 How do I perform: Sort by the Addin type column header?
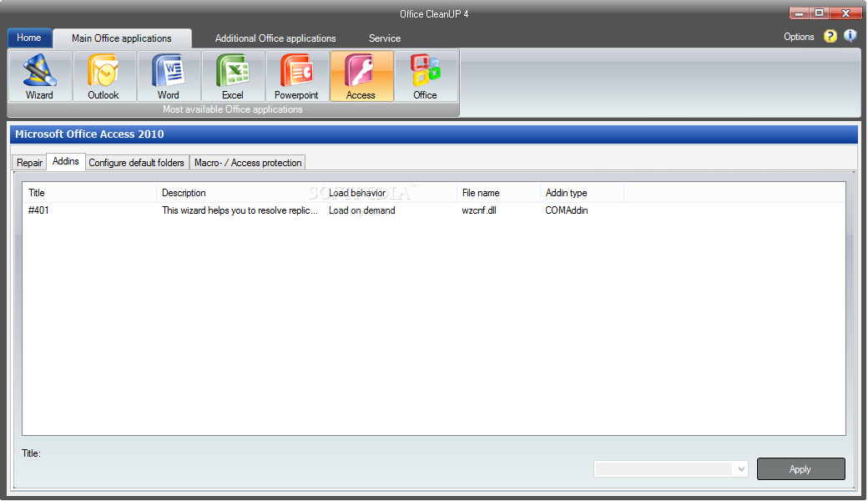[582, 193]
